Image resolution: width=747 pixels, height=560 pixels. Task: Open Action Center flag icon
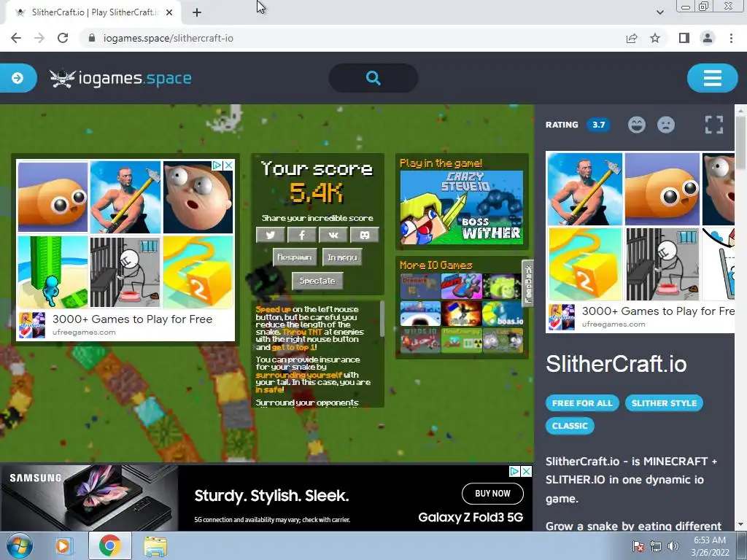point(638,546)
